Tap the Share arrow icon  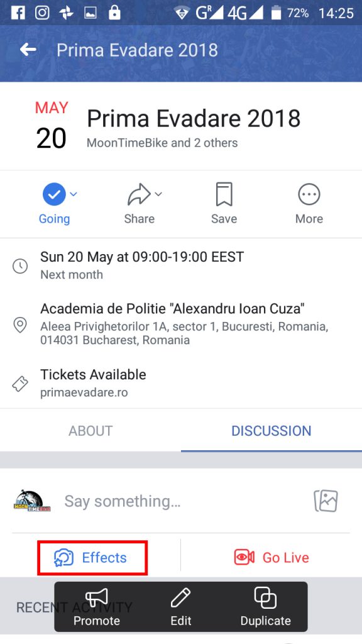[x=139, y=195]
